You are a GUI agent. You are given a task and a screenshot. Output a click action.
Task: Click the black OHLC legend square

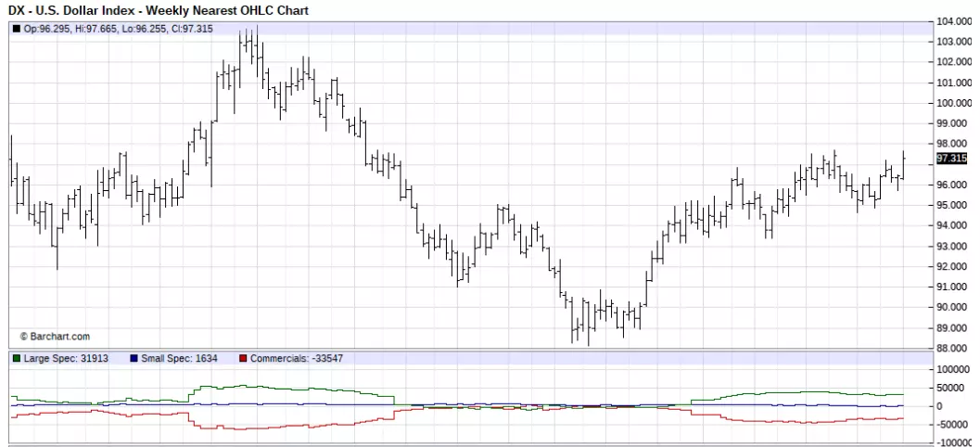coord(17,29)
